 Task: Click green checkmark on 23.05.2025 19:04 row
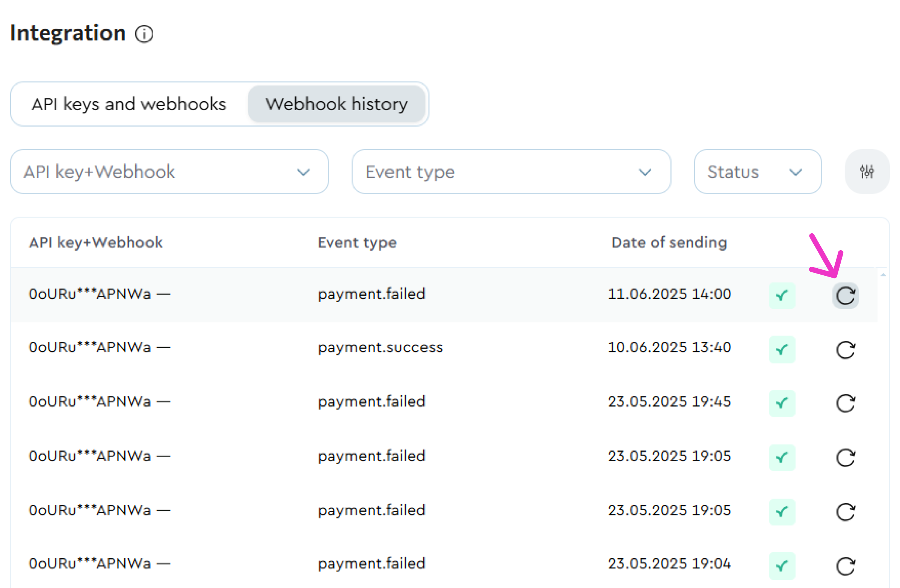(x=782, y=566)
